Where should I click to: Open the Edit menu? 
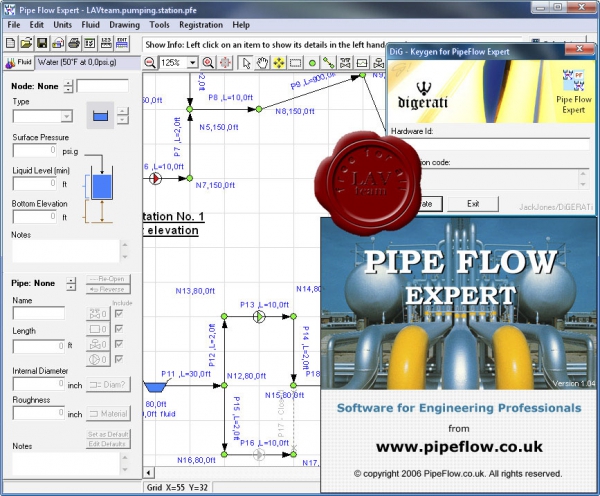[x=37, y=25]
